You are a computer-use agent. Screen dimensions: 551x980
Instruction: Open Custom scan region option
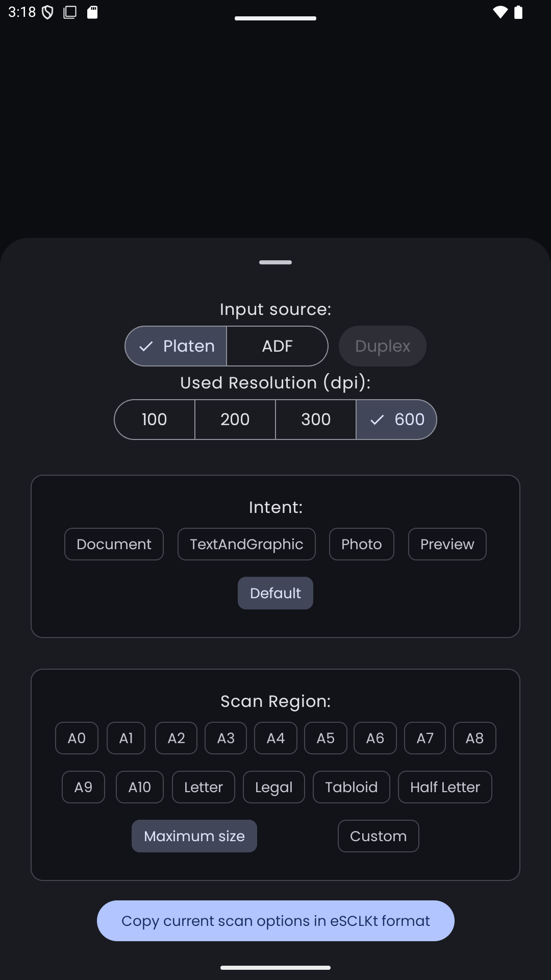pyautogui.click(x=378, y=836)
